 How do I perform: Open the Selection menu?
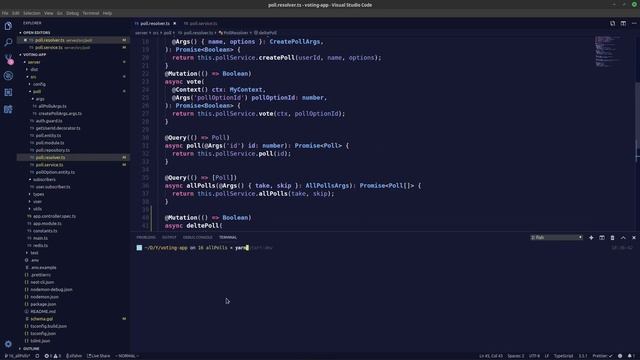(x=31, y=13)
